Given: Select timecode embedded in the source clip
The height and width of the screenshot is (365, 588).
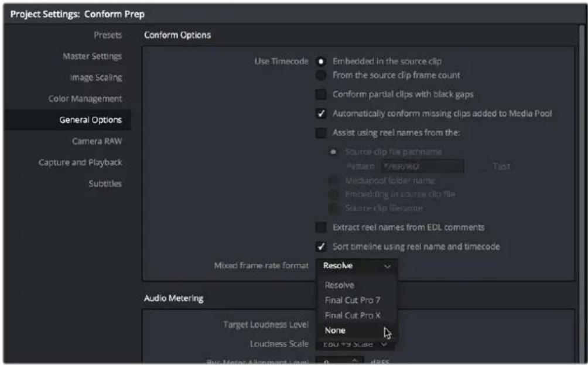Looking at the screenshot, I should point(321,62).
